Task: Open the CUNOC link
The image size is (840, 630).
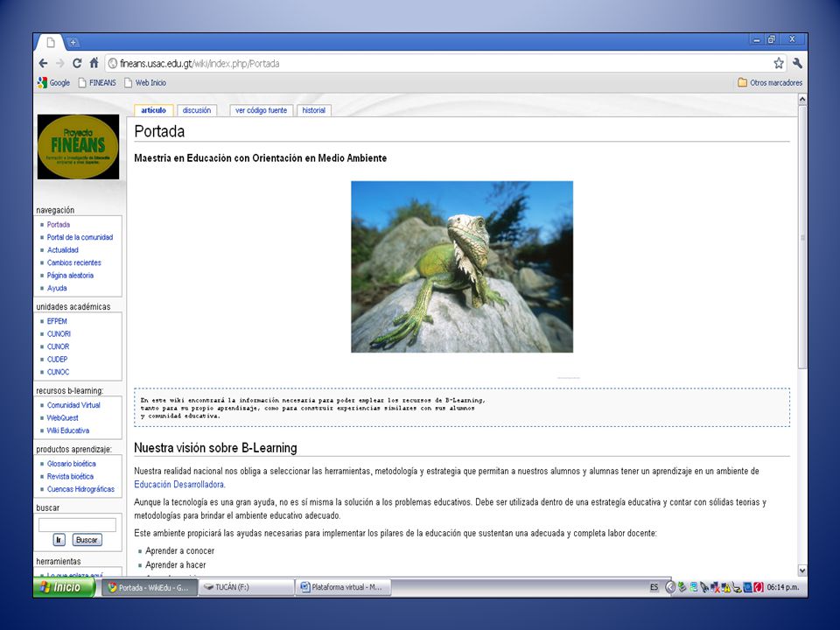Action: [x=58, y=372]
